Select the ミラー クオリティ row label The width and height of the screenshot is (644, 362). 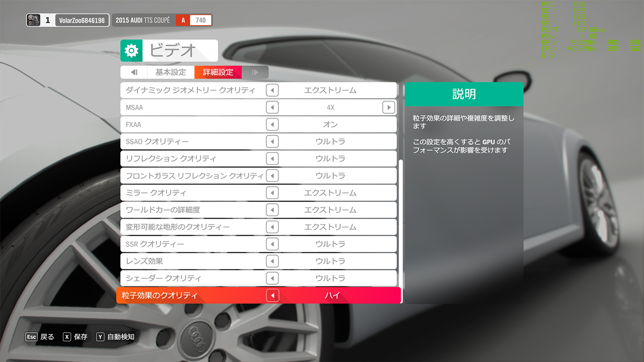[x=156, y=193]
